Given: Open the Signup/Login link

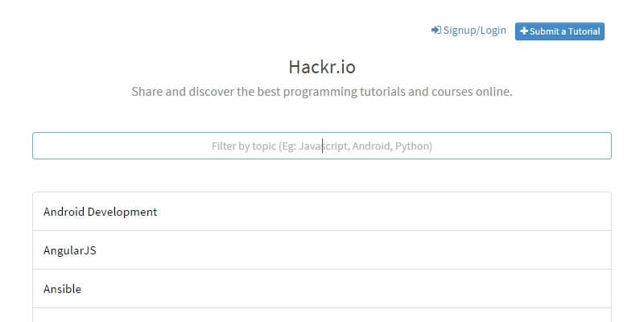Looking at the screenshot, I should click(469, 31).
